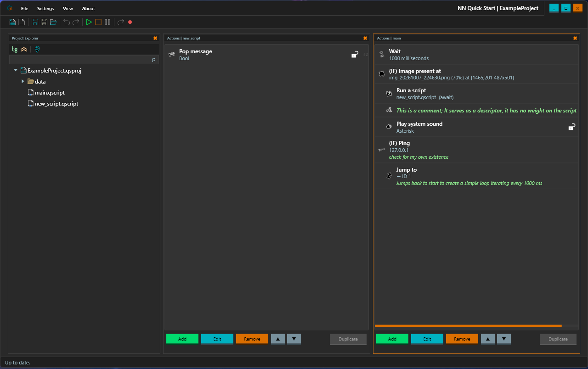Run the script with the green play button
Viewport: 588px width, 369px height.
pyautogui.click(x=89, y=22)
